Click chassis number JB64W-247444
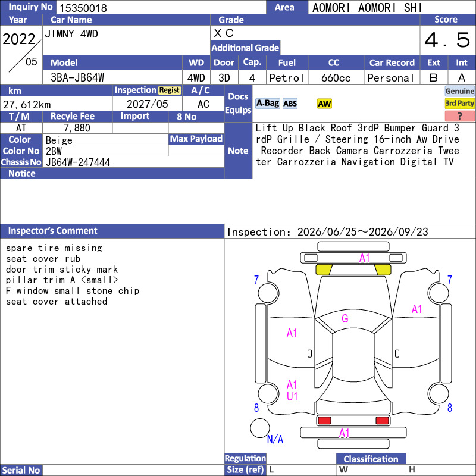The width and height of the screenshot is (476, 476). tap(78, 162)
